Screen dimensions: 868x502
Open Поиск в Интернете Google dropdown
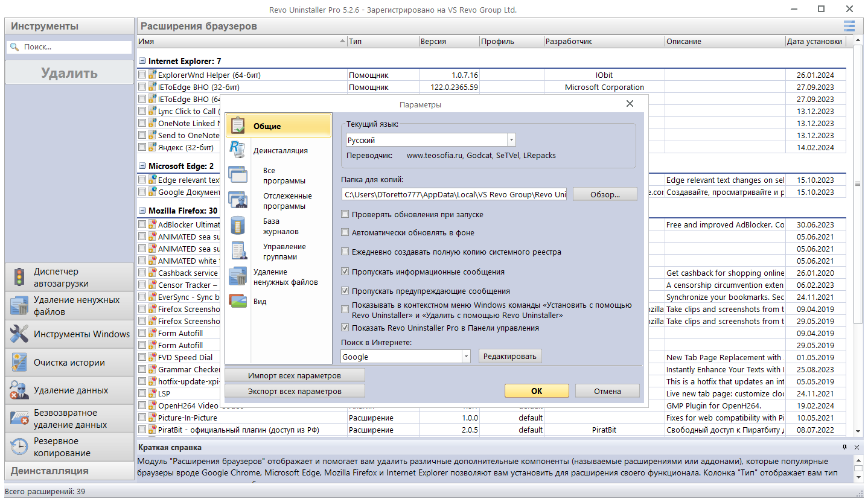tap(465, 357)
